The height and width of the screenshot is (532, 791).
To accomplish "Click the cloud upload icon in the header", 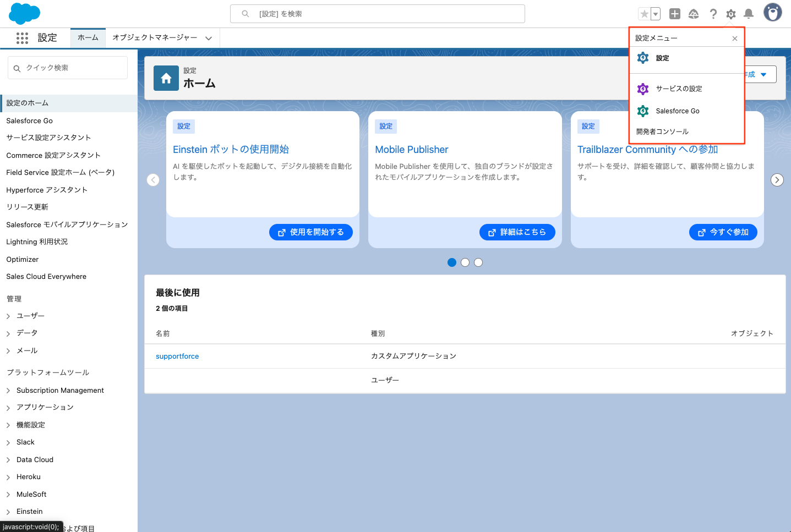I will (x=694, y=14).
